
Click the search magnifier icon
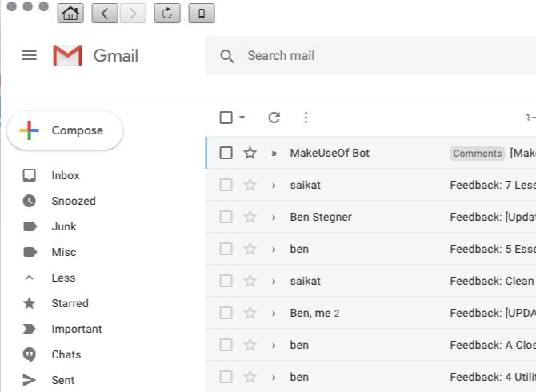[227, 56]
